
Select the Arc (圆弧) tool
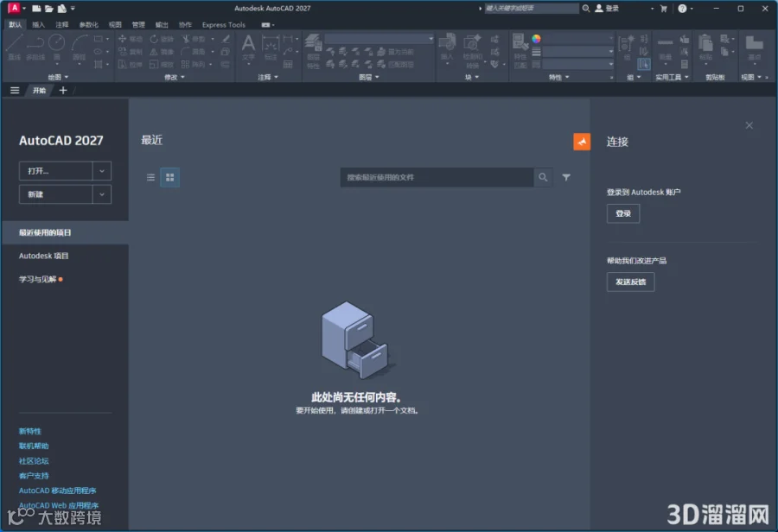pos(80,47)
